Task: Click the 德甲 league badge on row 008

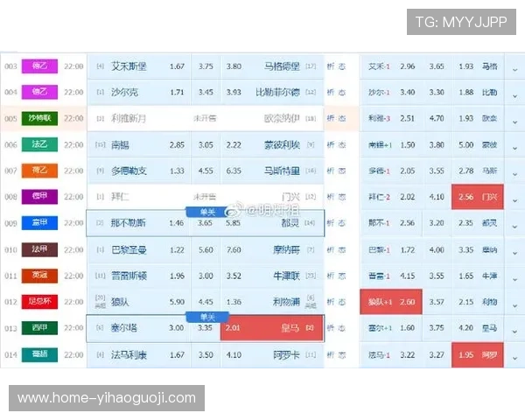Action: pyautogui.click(x=39, y=197)
